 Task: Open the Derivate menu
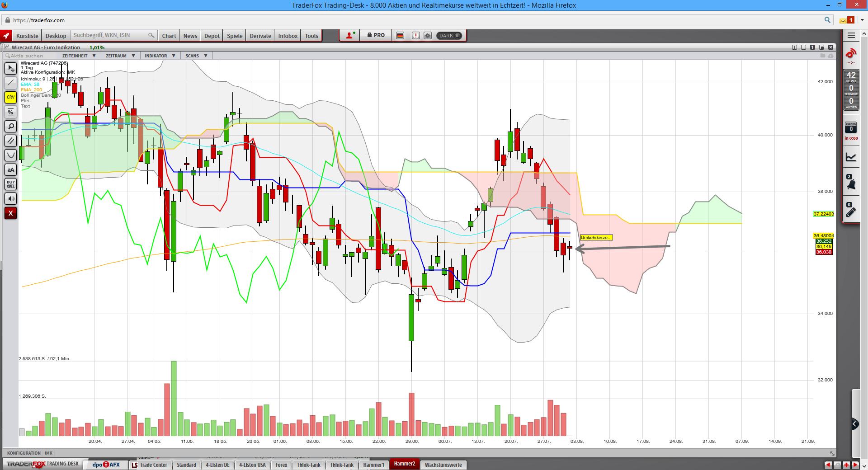pyautogui.click(x=260, y=36)
